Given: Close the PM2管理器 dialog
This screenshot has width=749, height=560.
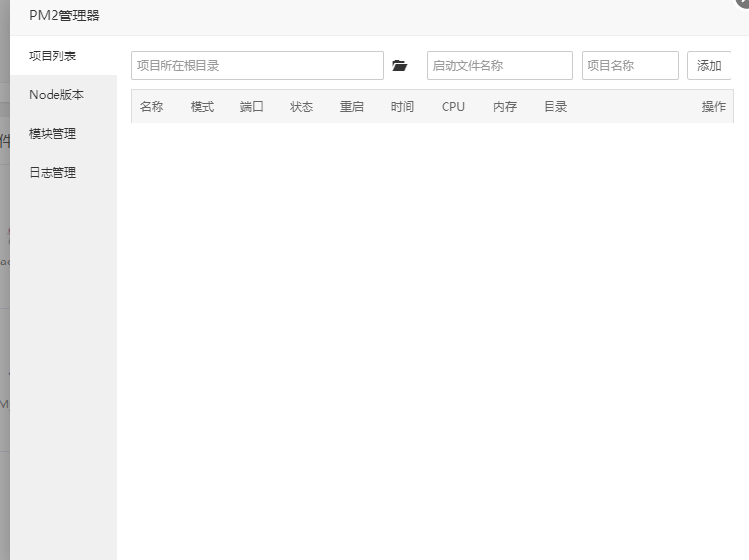Looking at the screenshot, I should click(x=743, y=2).
